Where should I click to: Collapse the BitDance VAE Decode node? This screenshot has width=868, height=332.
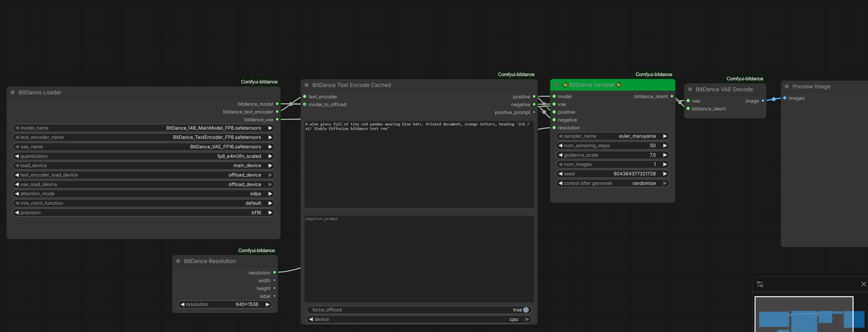(690, 89)
